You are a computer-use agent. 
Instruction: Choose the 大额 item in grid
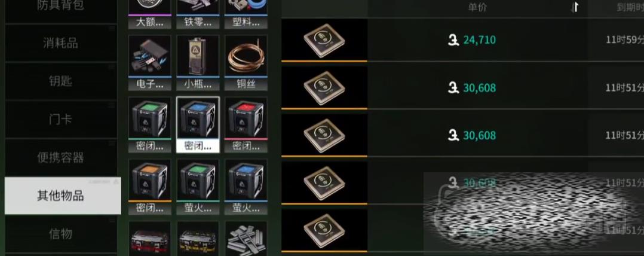149,14
